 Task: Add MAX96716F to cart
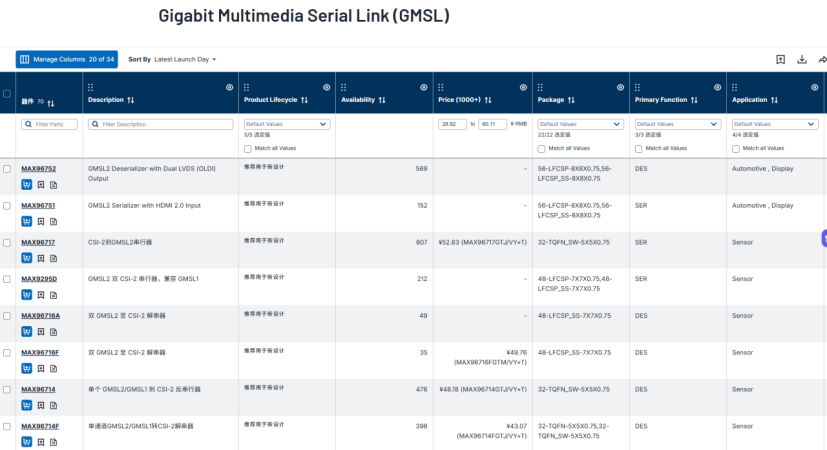coord(26,368)
